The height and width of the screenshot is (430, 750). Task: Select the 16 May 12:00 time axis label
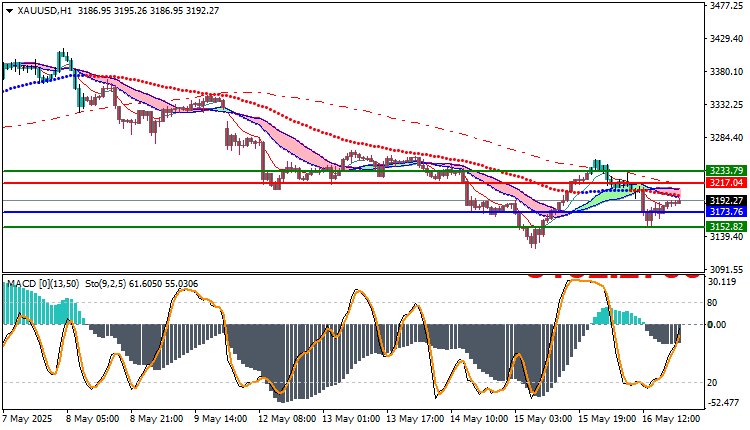[672, 419]
